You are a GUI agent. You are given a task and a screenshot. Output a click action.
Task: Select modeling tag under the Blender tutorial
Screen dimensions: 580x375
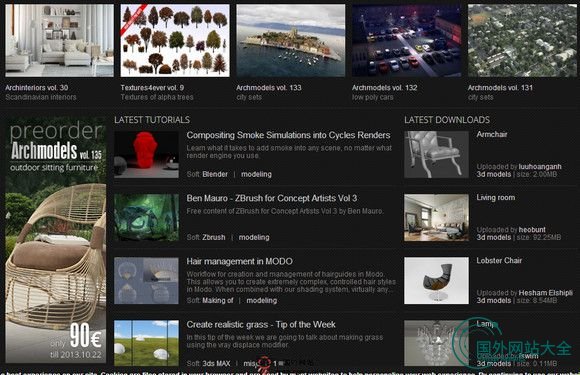(x=256, y=174)
